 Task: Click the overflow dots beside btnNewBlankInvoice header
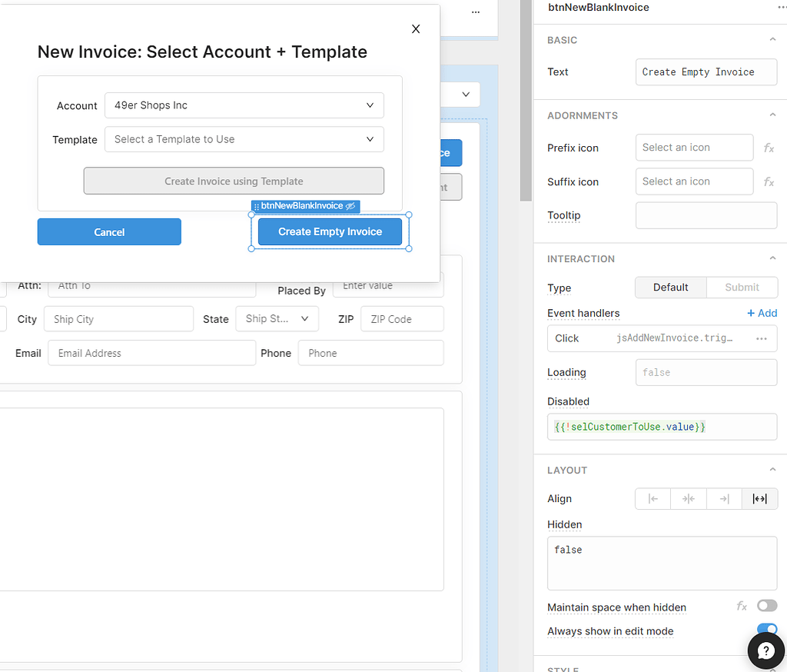pos(782,7)
